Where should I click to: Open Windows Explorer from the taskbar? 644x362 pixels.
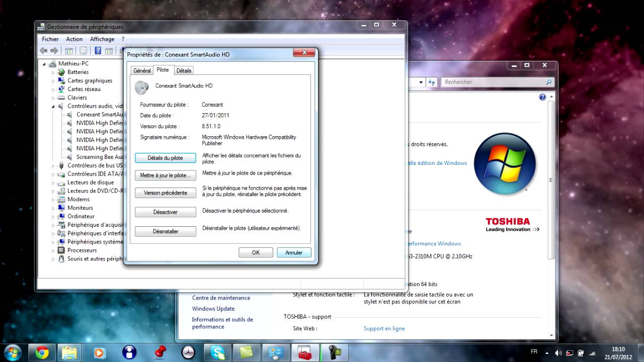[x=69, y=352]
